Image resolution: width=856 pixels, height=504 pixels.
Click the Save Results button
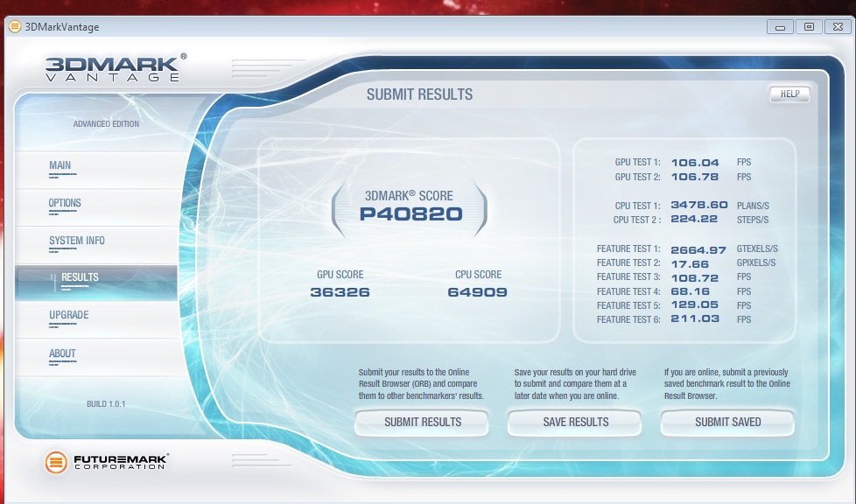coord(575,422)
